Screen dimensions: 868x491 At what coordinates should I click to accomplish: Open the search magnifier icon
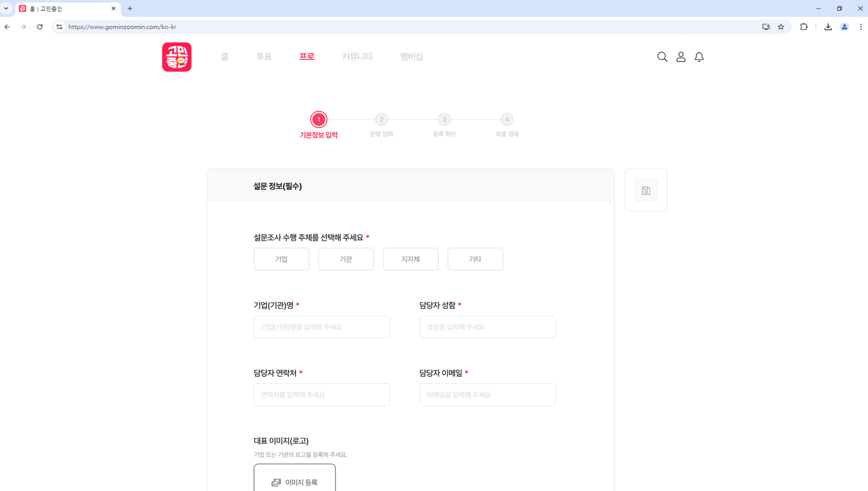662,57
